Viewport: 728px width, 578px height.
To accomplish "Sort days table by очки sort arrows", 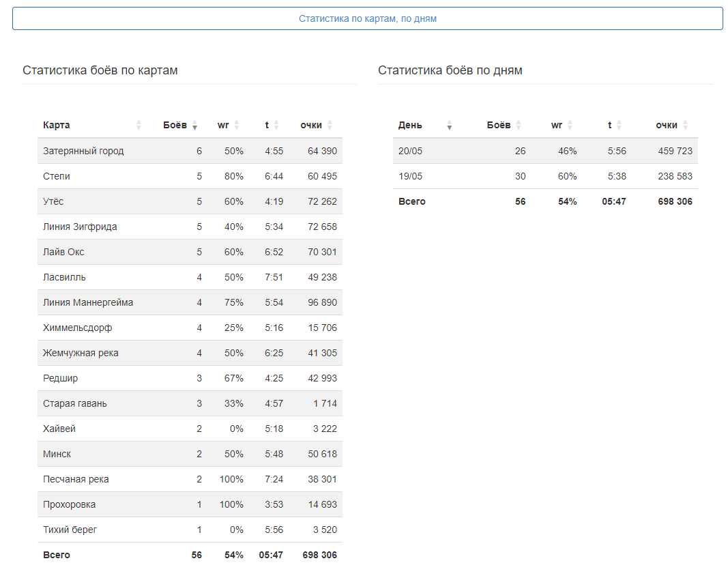I will click(x=685, y=125).
